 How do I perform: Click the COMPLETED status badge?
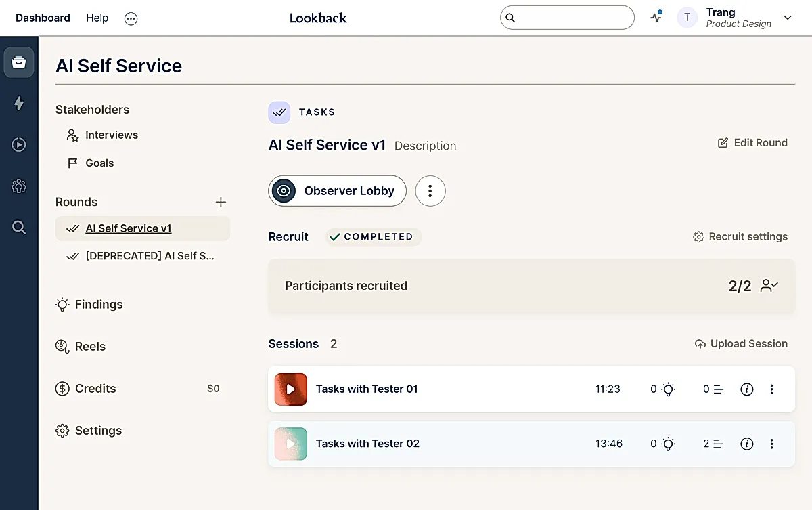click(x=372, y=236)
